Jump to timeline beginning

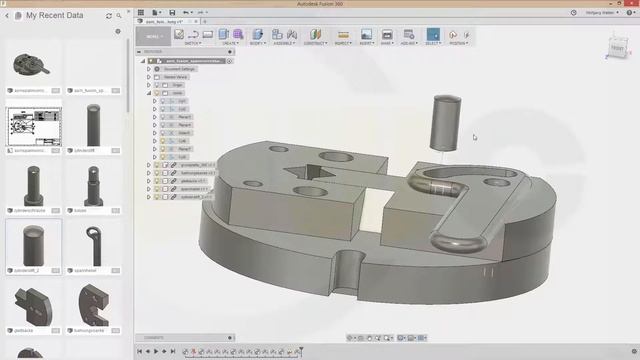click(140, 351)
